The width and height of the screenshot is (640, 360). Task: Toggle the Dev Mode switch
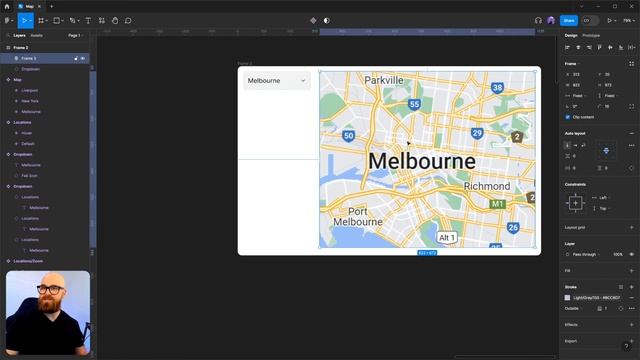pos(590,20)
